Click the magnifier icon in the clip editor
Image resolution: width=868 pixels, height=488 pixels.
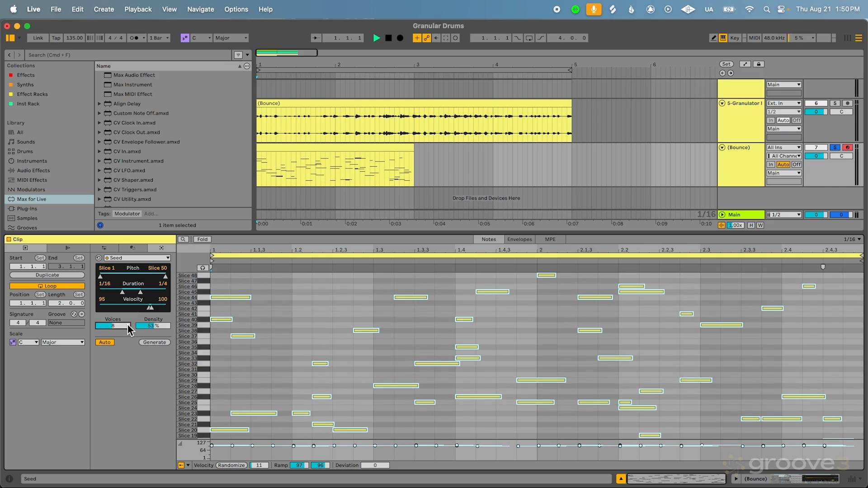183,239
